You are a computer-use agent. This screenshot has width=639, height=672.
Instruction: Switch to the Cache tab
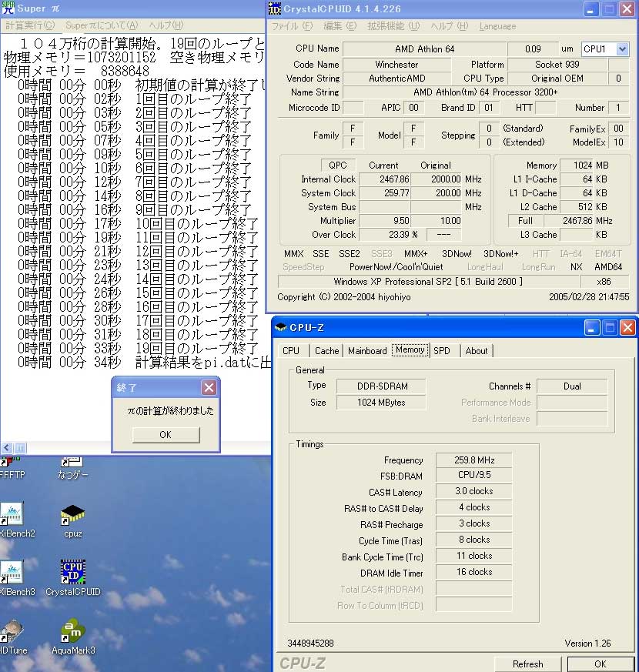(x=326, y=350)
